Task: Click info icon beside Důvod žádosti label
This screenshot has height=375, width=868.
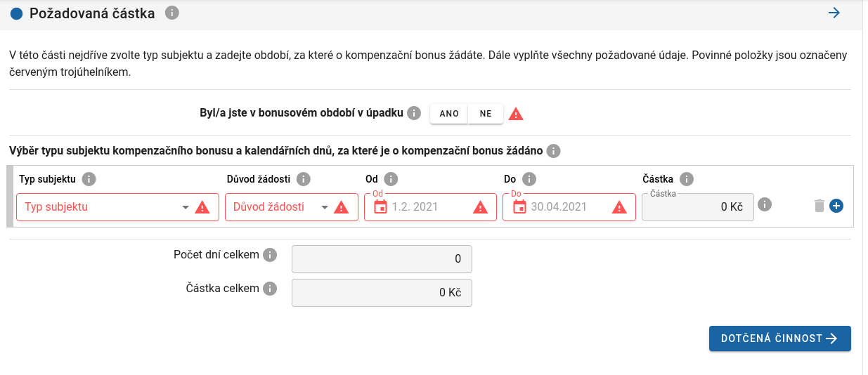Action: (x=304, y=179)
